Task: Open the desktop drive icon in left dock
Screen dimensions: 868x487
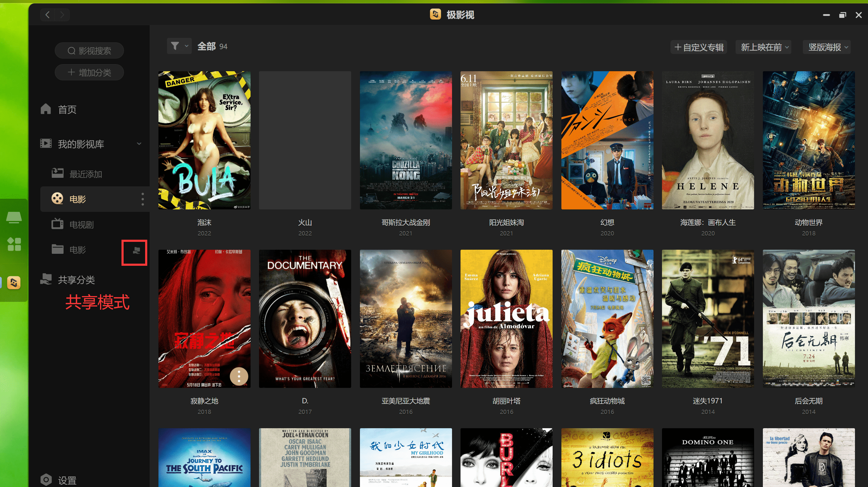Action: 14,218
